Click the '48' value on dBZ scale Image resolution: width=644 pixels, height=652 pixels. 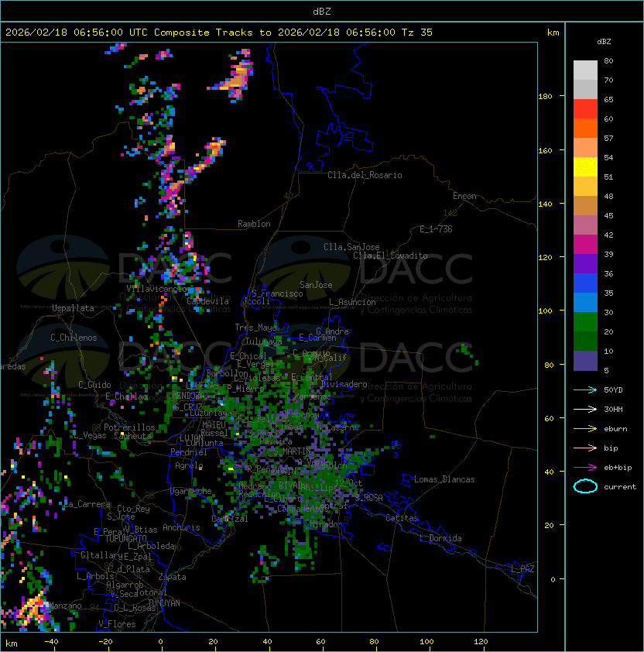click(608, 196)
